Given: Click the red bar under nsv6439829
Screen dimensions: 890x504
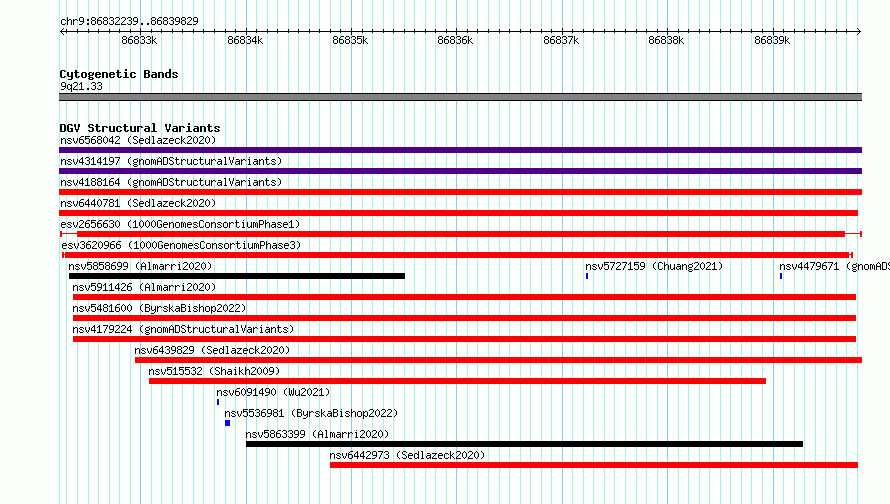Looking at the screenshot, I should pyautogui.click(x=498, y=360).
